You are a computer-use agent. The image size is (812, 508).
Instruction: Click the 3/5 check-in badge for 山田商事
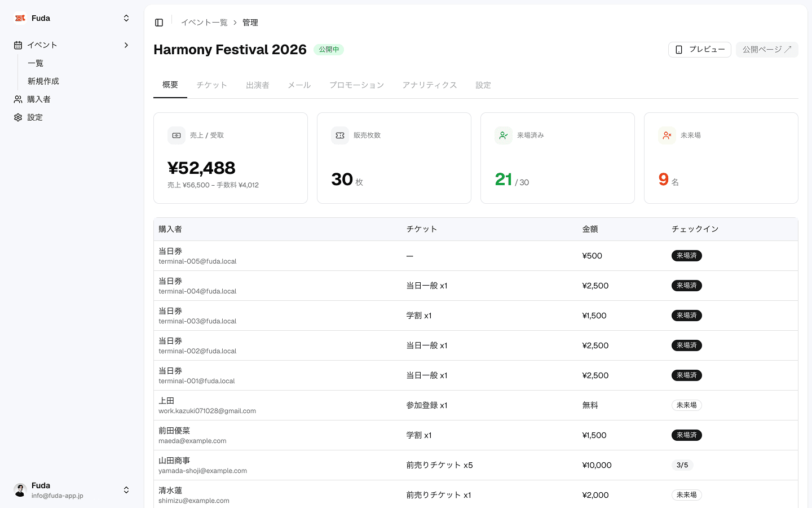click(x=682, y=465)
